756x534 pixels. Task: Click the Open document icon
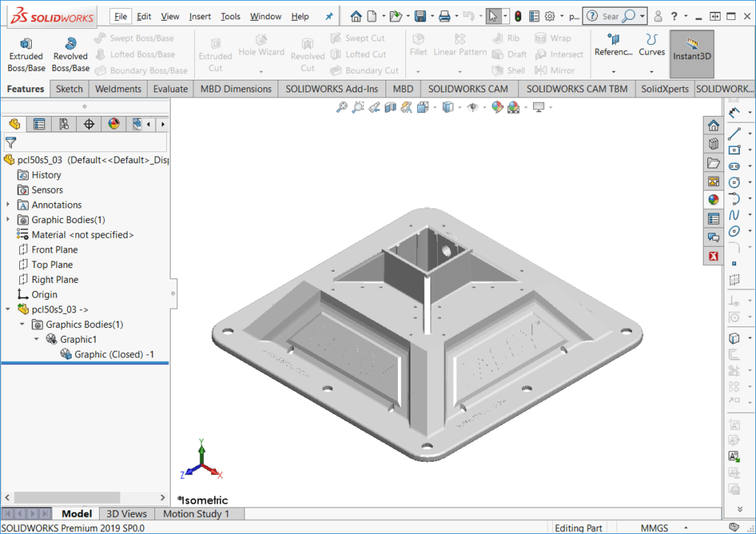(x=396, y=16)
